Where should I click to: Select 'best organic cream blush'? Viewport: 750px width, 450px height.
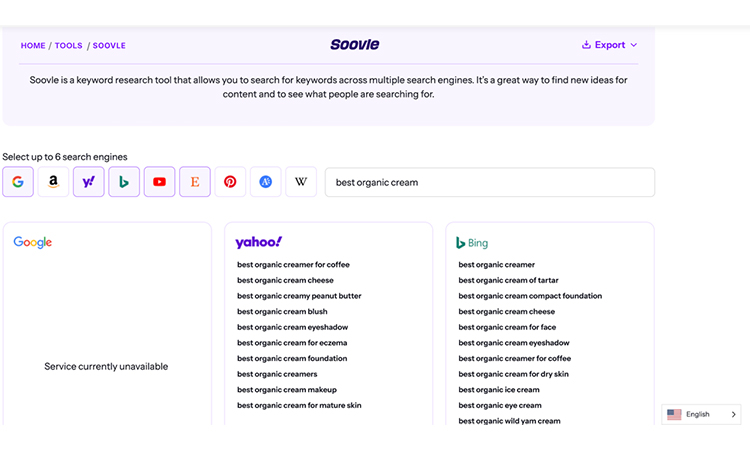tap(282, 311)
